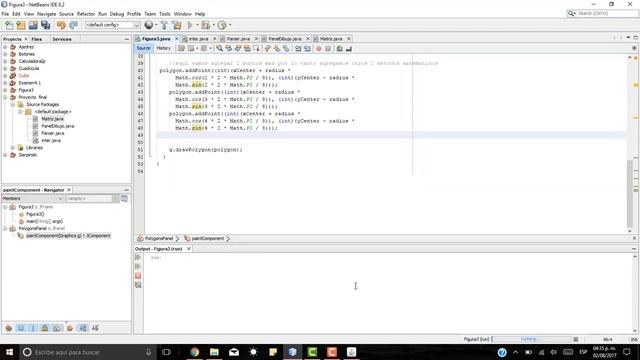Expand the Calculadoralp project node

(5, 61)
